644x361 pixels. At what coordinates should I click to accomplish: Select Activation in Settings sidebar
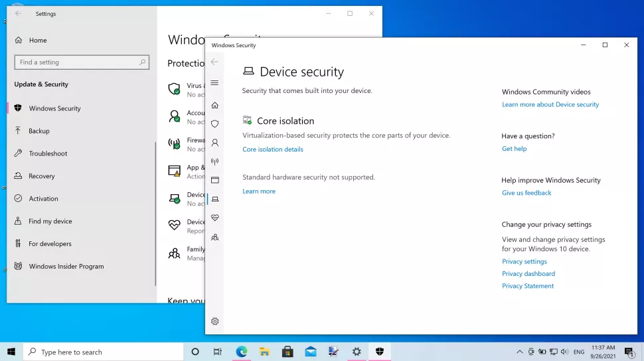[x=81, y=199]
